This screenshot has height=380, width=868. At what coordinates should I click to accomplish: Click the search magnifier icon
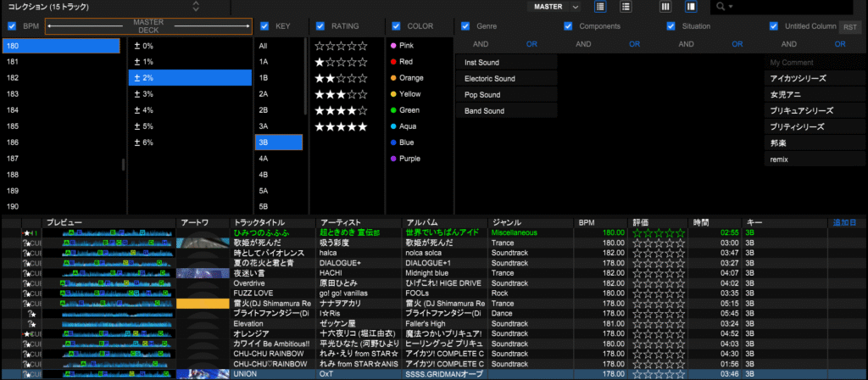(721, 7)
